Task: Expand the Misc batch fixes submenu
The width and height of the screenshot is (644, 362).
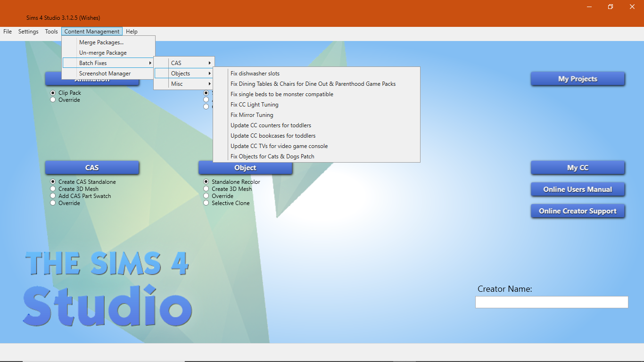Action: coord(184,84)
